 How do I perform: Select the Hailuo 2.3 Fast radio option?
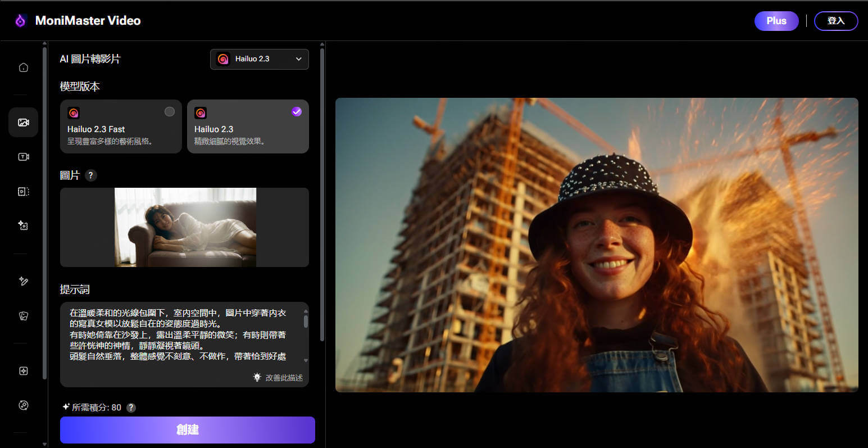coord(169,112)
